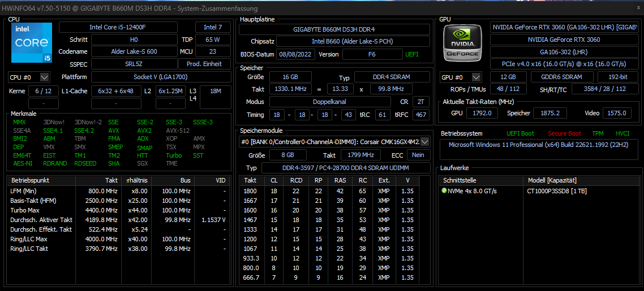The image size is (644, 291).
Task: Click the VID column header in CPU table
Action: pos(213,180)
